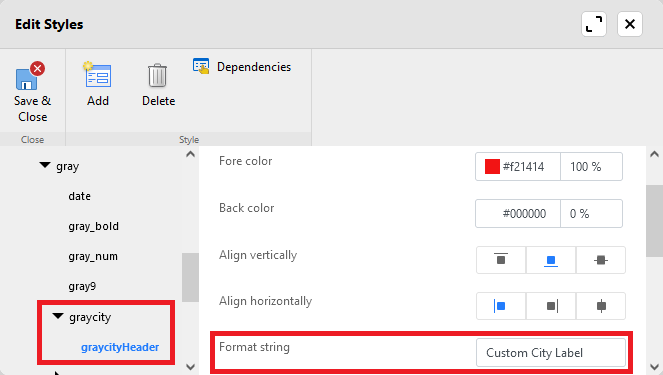Click the properties panel scrollbar thumb
663x375 pixels.
click(654, 220)
